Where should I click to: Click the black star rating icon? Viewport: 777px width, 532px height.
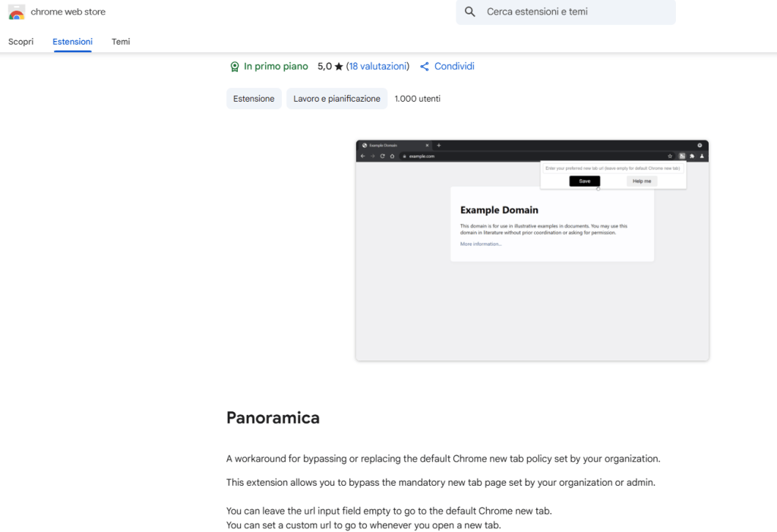pos(339,67)
